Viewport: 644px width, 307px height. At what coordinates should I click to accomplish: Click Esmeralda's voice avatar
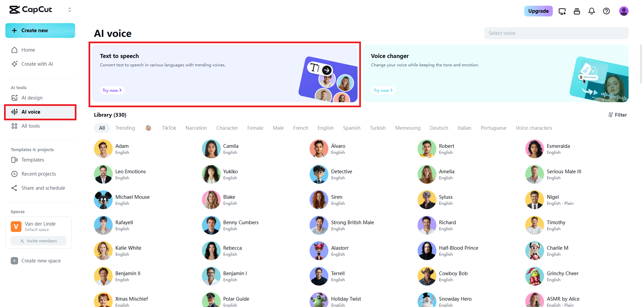[535, 149]
